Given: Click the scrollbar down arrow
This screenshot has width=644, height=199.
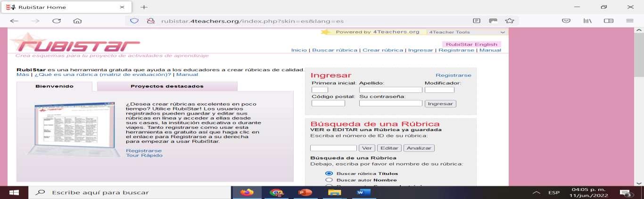Looking at the screenshot, I should (639, 182).
